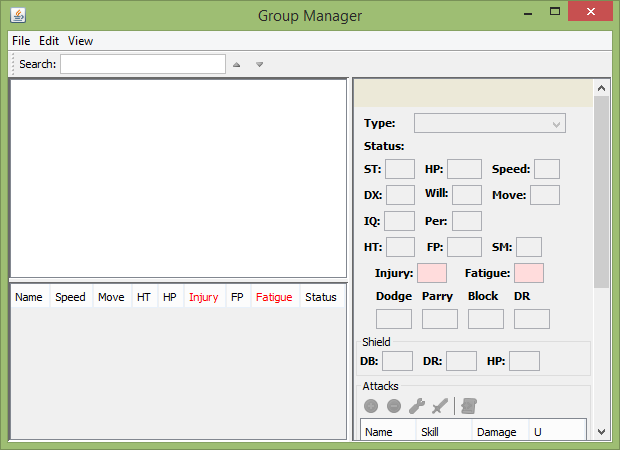Click the HT attribute input field
This screenshot has height=450, width=620.
400,247
